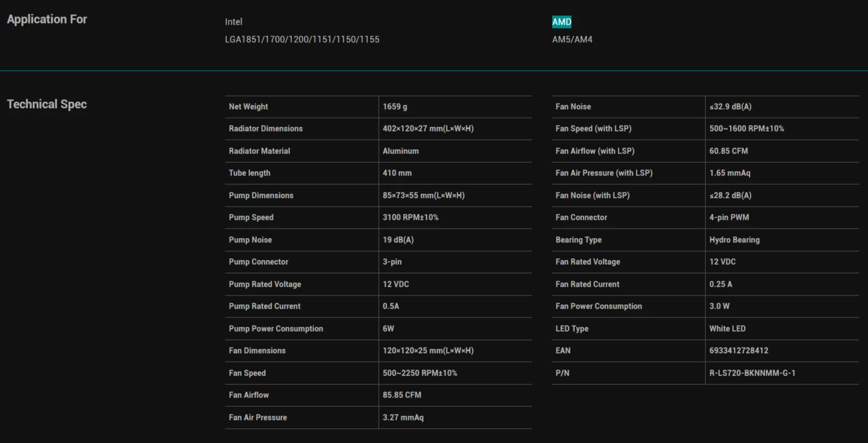Select the Fan Rated Voltage 12 VDC value
Screen dimensions: 868x443
(x=722, y=262)
